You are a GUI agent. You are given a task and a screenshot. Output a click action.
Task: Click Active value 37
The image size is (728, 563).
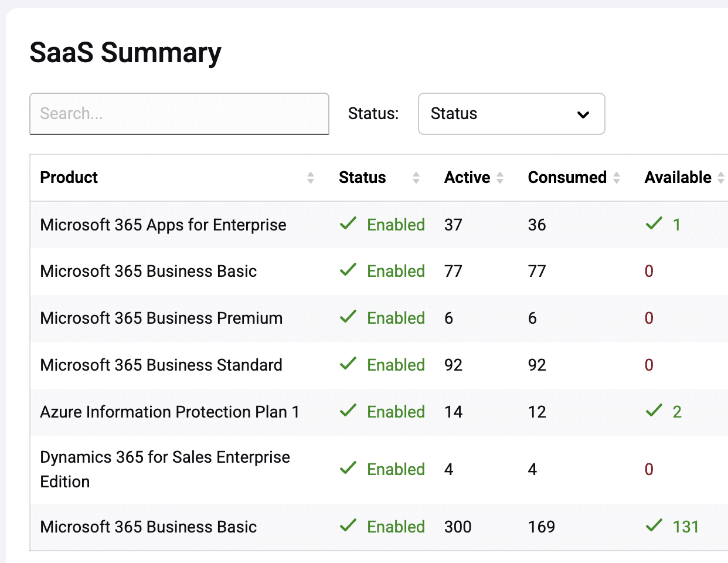pos(453,225)
